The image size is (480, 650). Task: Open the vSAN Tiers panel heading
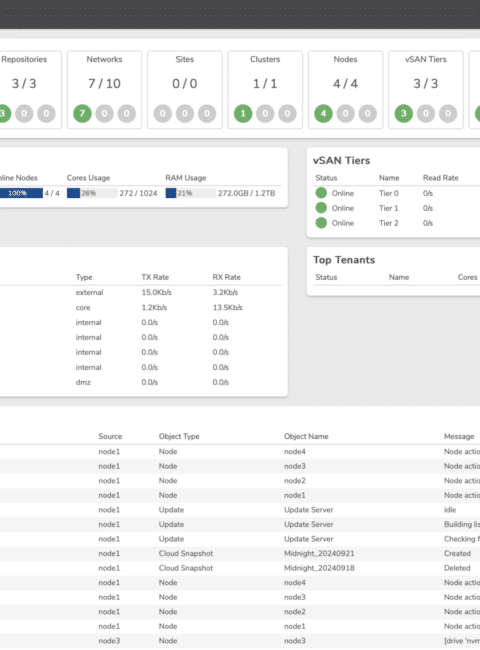(x=342, y=160)
